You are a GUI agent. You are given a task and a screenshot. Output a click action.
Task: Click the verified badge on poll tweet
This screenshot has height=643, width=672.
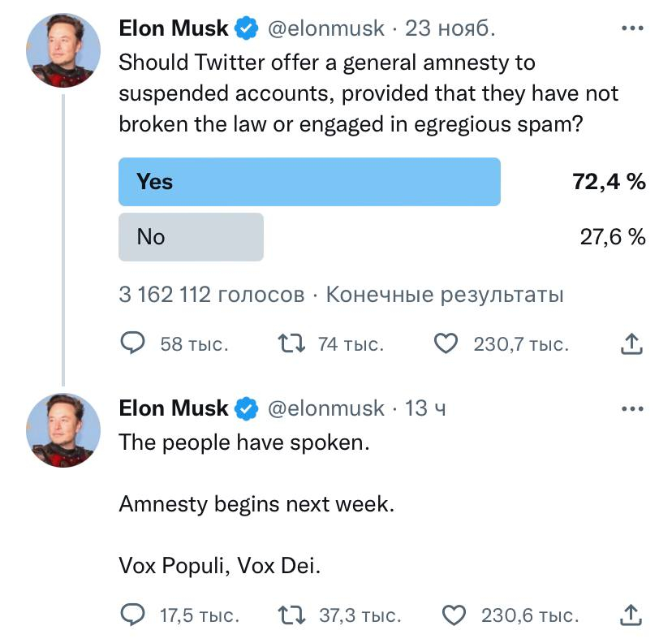246,29
